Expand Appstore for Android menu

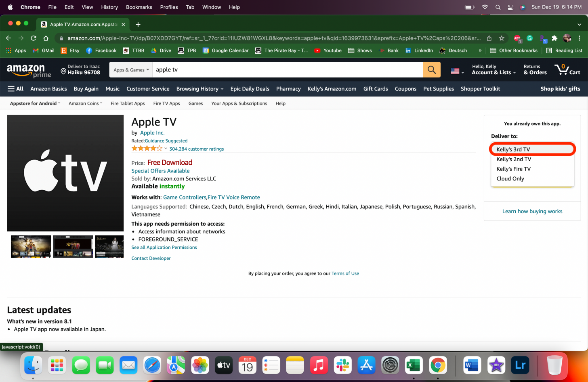click(x=35, y=103)
